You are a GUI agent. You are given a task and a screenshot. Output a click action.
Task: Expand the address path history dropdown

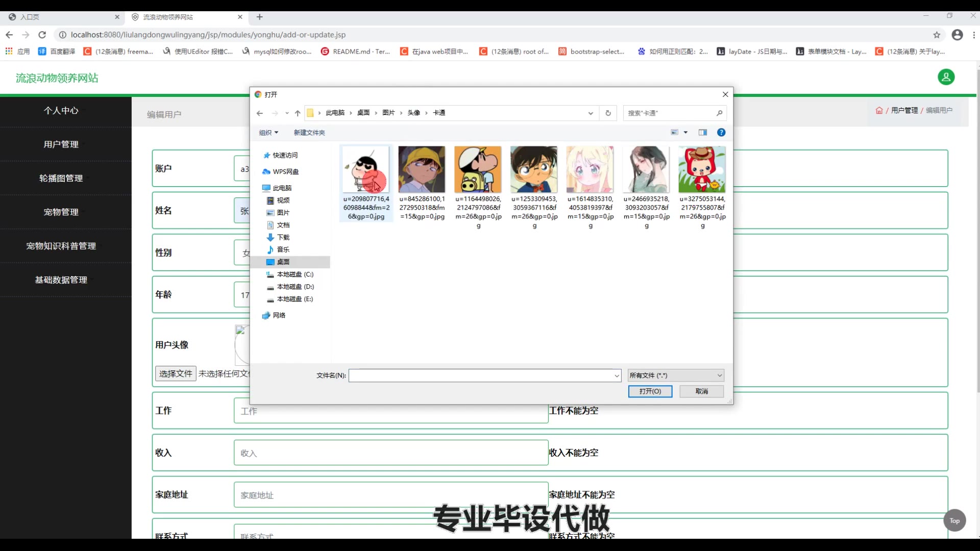point(591,113)
